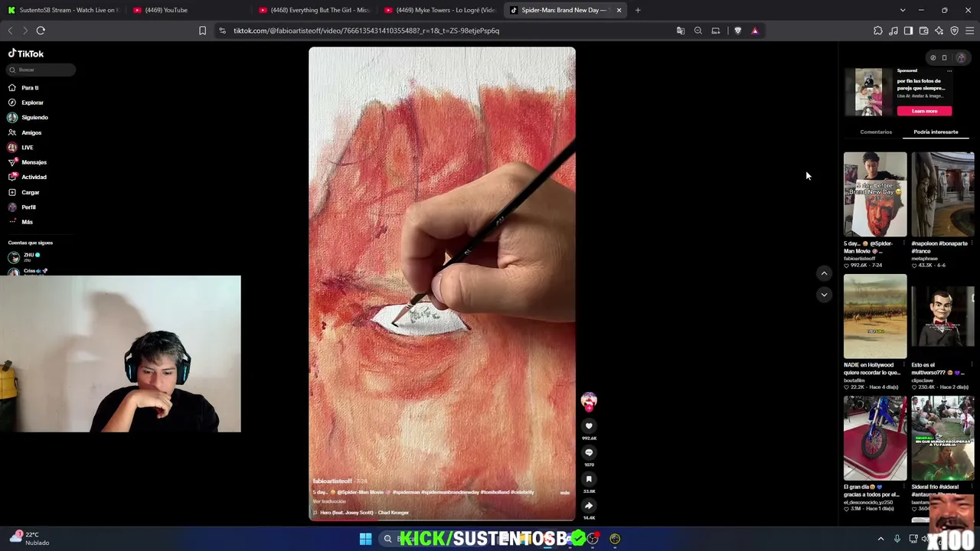This screenshot has height=551, width=980.
Task: Open the Windows Start menu
Action: point(365,539)
